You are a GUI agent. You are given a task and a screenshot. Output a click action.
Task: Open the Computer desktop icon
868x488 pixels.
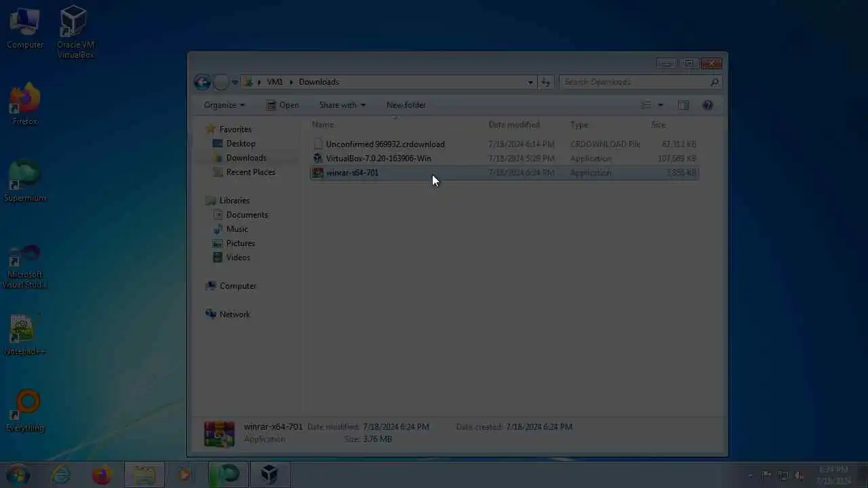pos(25,28)
